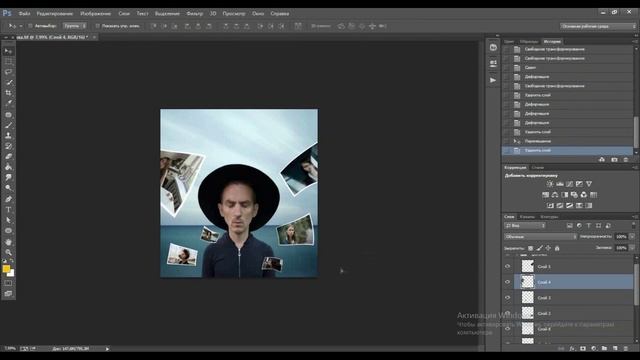Switch to the Стили tab

coord(538,167)
